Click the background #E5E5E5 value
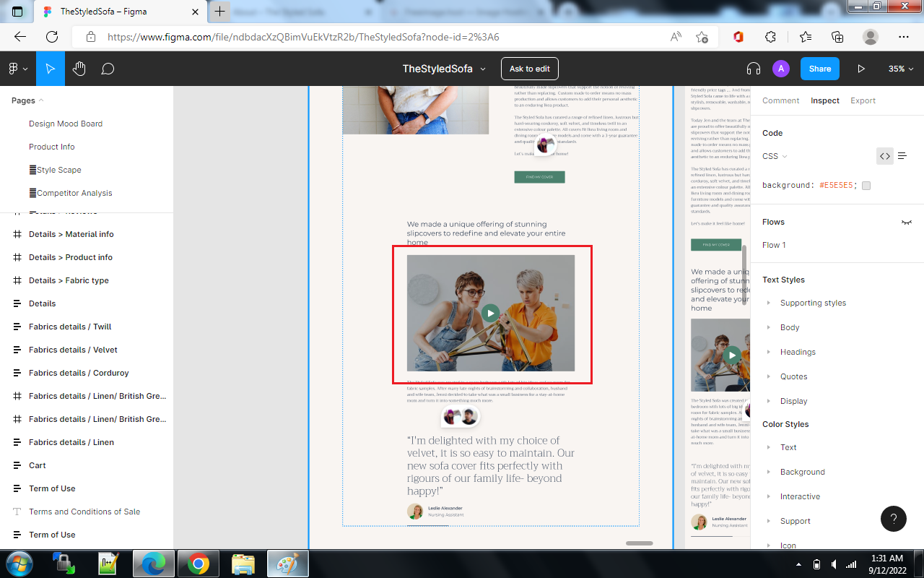Image resolution: width=924 pixels, height=578 pixels. [838, 186]
